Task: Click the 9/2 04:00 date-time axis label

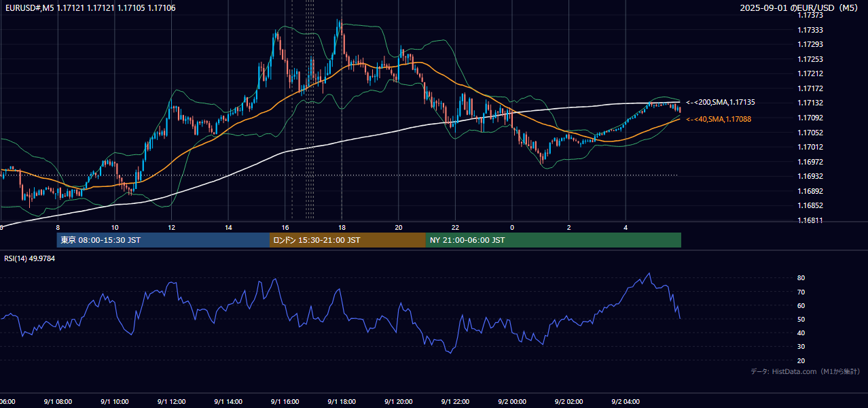Action: [626, 402]
